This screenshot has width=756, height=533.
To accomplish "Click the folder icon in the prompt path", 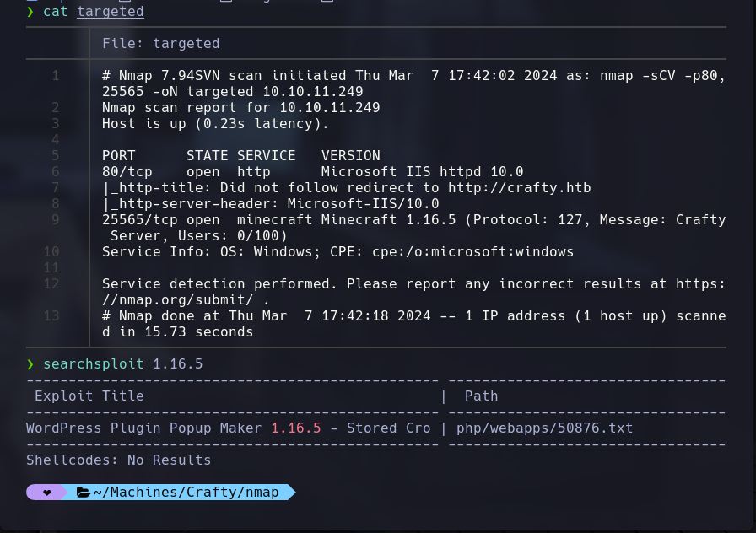I will (83, 493).
